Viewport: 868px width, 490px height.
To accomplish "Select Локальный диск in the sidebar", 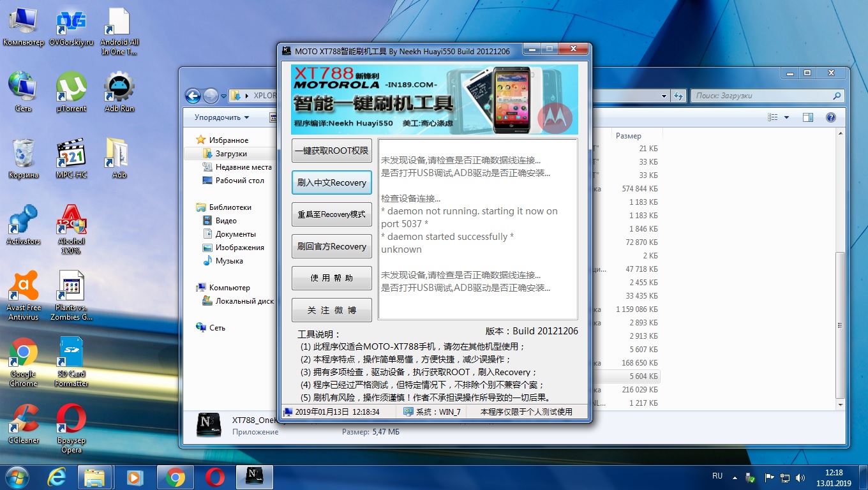I will [x=238, y=301].
